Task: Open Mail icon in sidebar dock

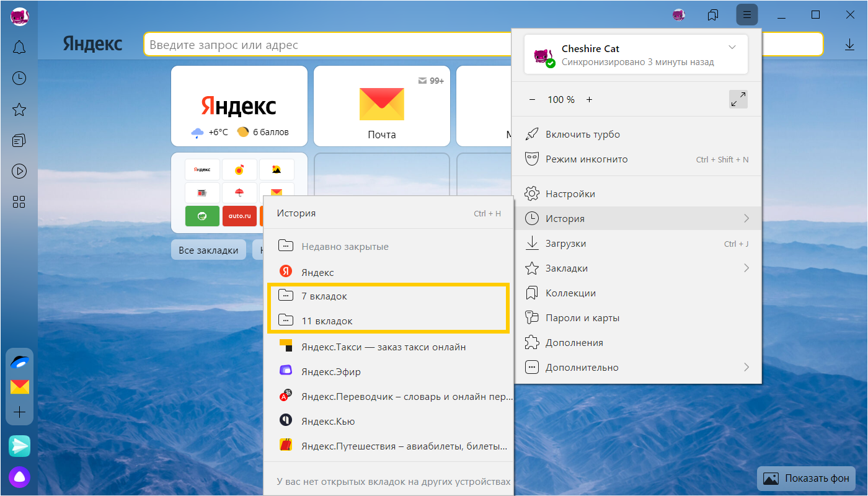Action: click(20, 387)
